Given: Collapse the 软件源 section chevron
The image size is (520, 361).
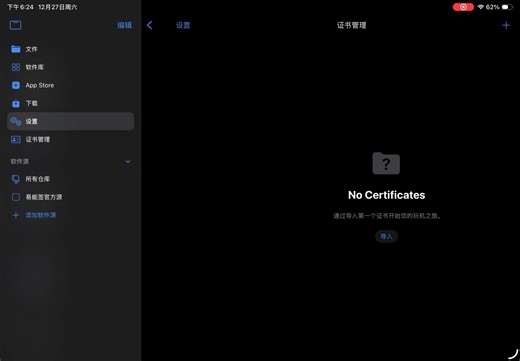Looking at the screenshot, I should point(128,162).
